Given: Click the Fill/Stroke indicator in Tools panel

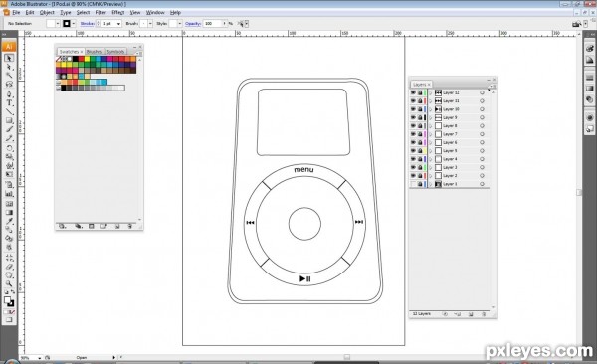Looking at the screenshot, I should coord(9,301).
